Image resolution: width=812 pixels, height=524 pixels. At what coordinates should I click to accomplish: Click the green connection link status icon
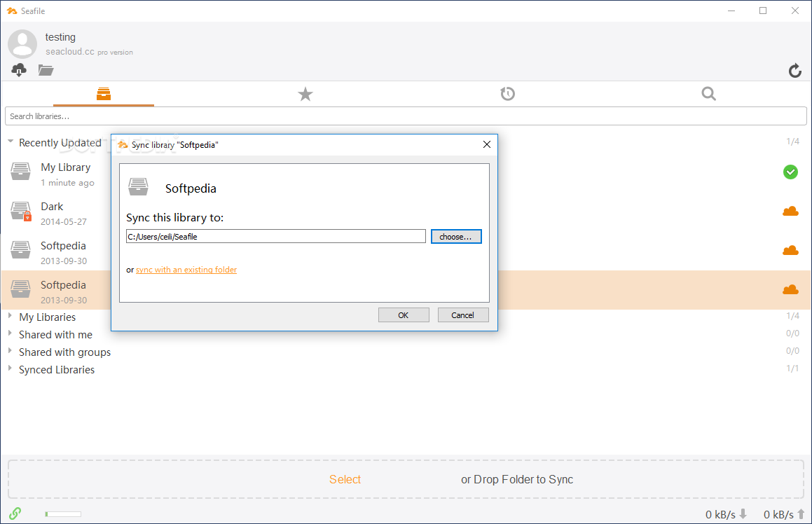15,513
